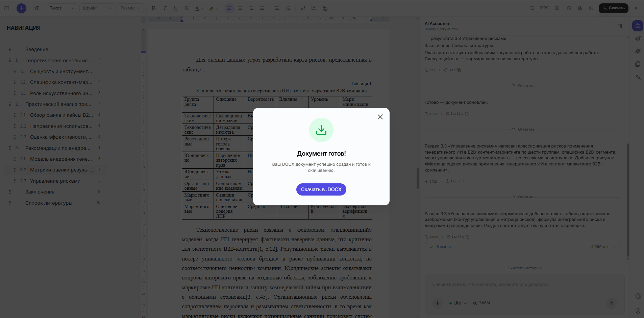Open "Заключение" in the navigation
644x318 pixels.
[x=40, y=192]
